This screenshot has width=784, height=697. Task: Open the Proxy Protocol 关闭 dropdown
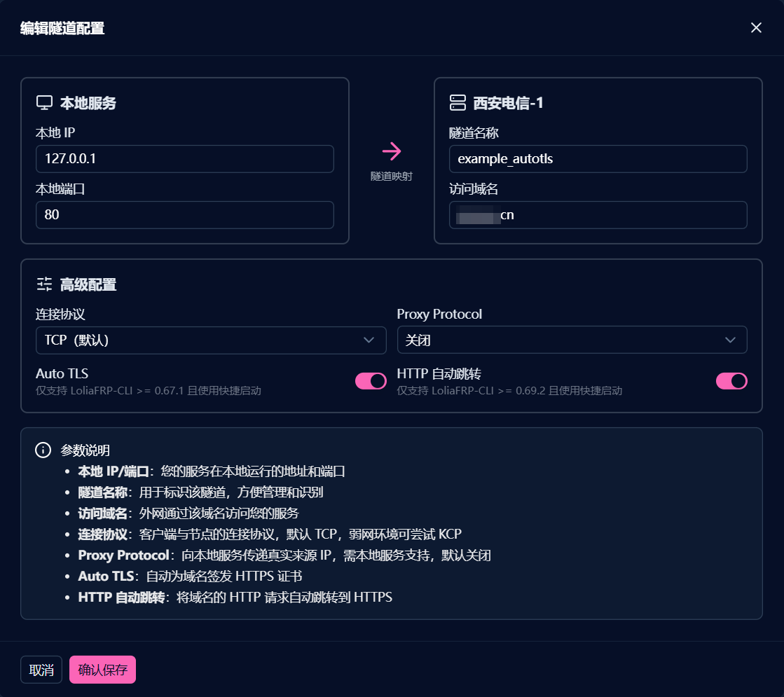[x=572, y=340]
